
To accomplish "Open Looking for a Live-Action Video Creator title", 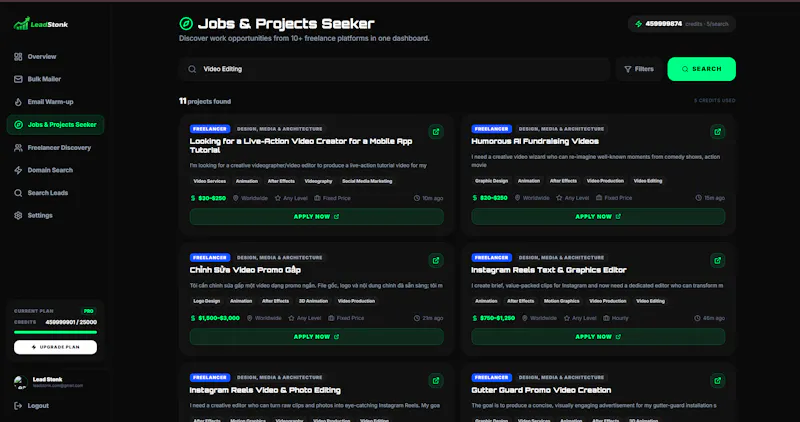I will (301, 145).
